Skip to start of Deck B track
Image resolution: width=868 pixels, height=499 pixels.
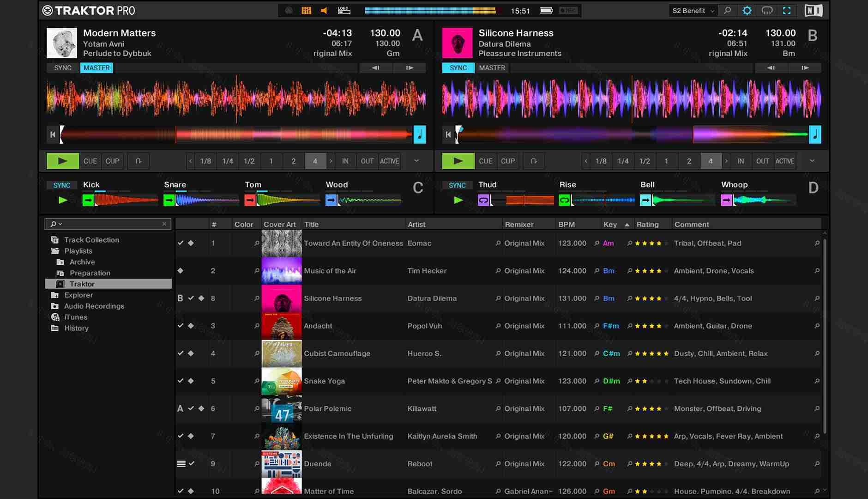tap(448, 134)
